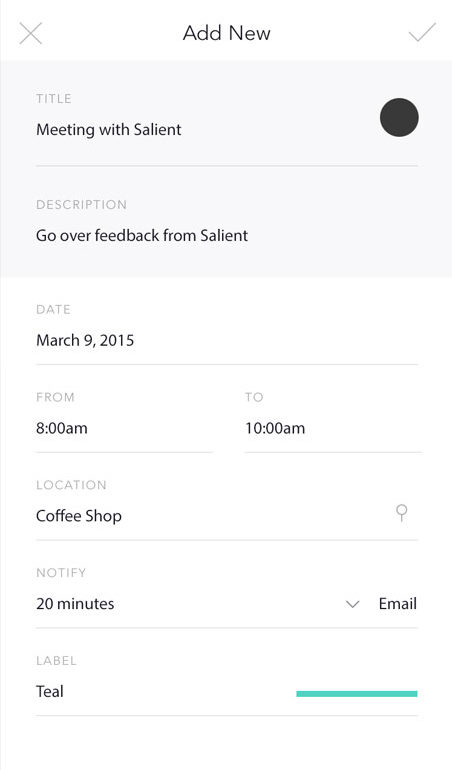This screenshot has height=770, width=452.
Task: Tap the Teal label name
Action: 50,691
